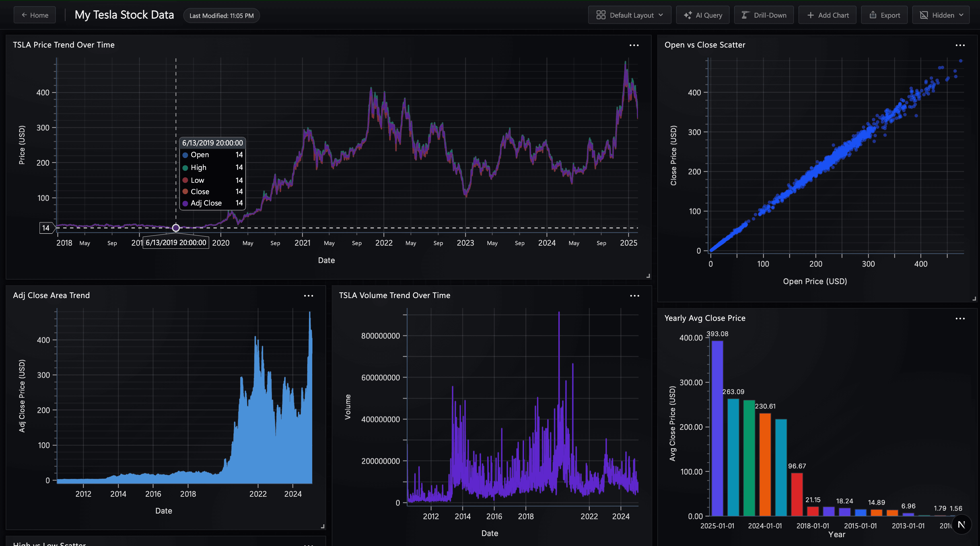
Task: Click the orange 230.61 bar
Action: click(765, 465)
